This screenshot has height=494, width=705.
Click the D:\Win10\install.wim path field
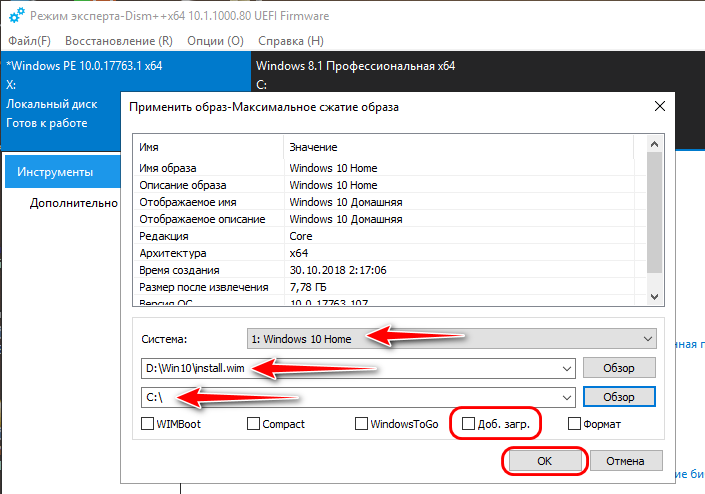[x=358, y=369]
